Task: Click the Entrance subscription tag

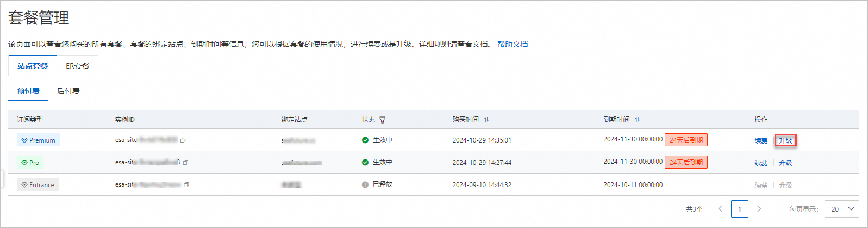Action: (38, 185)
